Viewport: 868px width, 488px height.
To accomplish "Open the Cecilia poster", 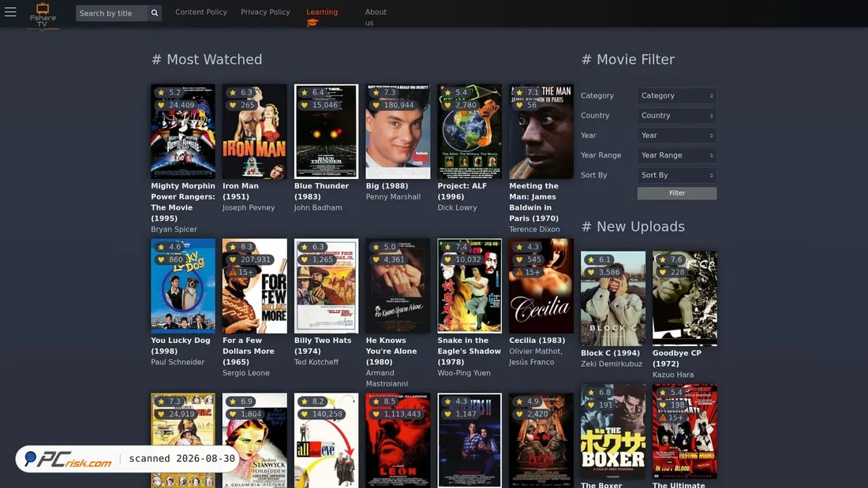I will pos(541,286).
